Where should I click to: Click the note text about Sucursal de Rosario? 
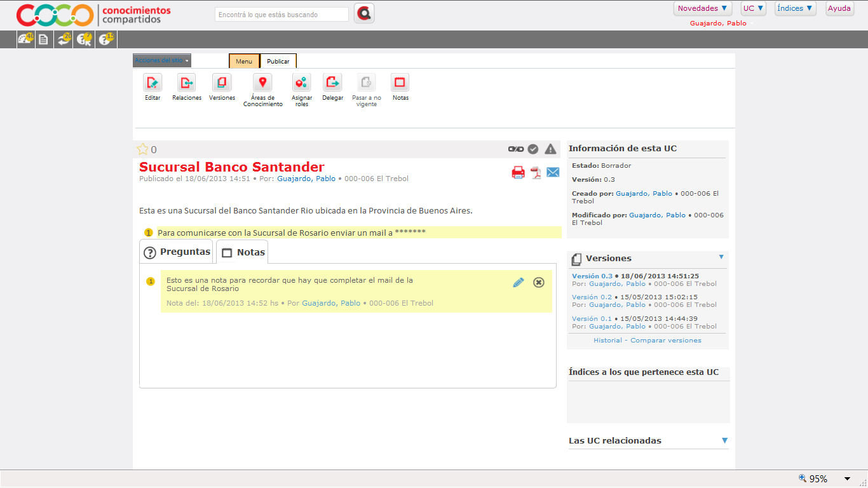click(290, 284)
